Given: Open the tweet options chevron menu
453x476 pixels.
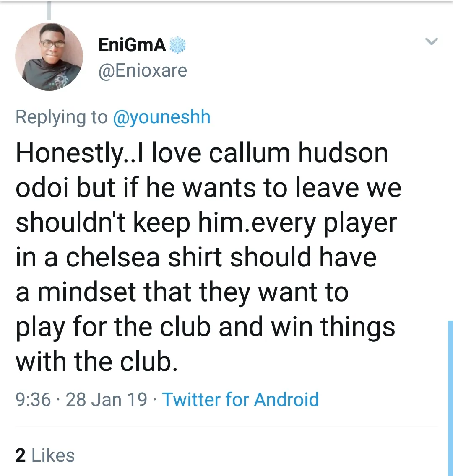Looking at the screenshot, I should pyautogui.click(x=431, y=41).
